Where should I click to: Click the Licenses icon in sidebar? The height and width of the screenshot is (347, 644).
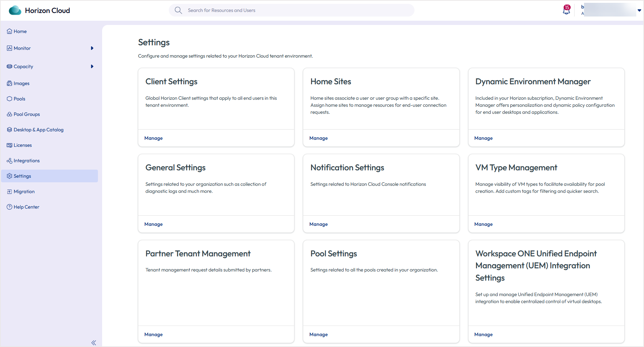pos(9,145)
